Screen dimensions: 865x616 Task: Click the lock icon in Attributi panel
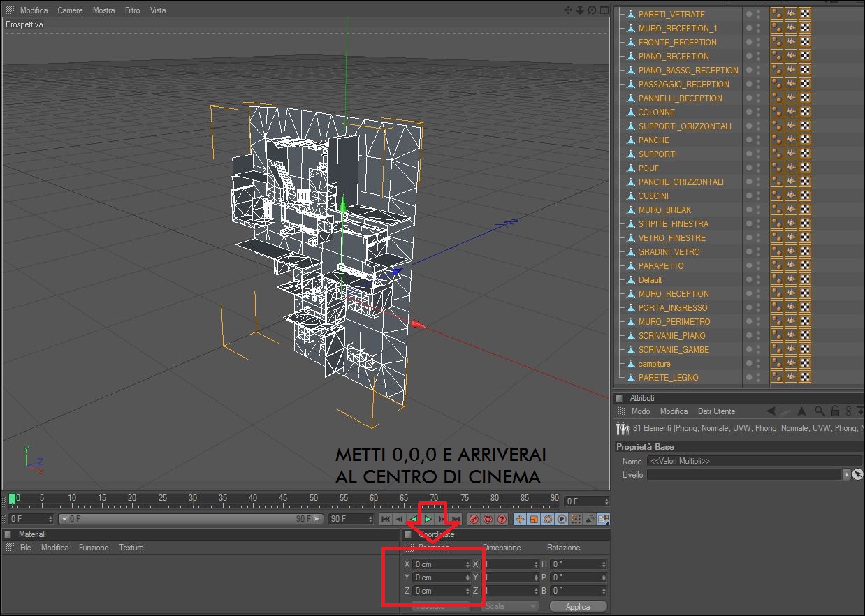click(x=834, y=411)
